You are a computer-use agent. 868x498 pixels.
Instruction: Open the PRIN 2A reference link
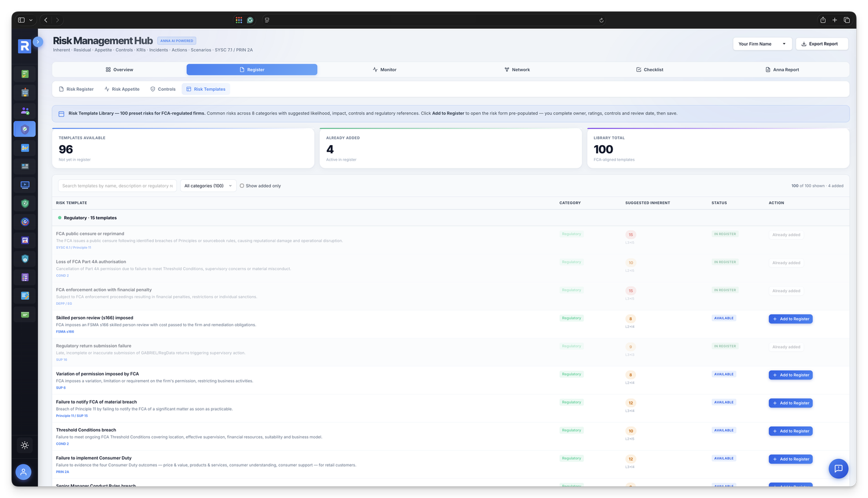(62, 472)
